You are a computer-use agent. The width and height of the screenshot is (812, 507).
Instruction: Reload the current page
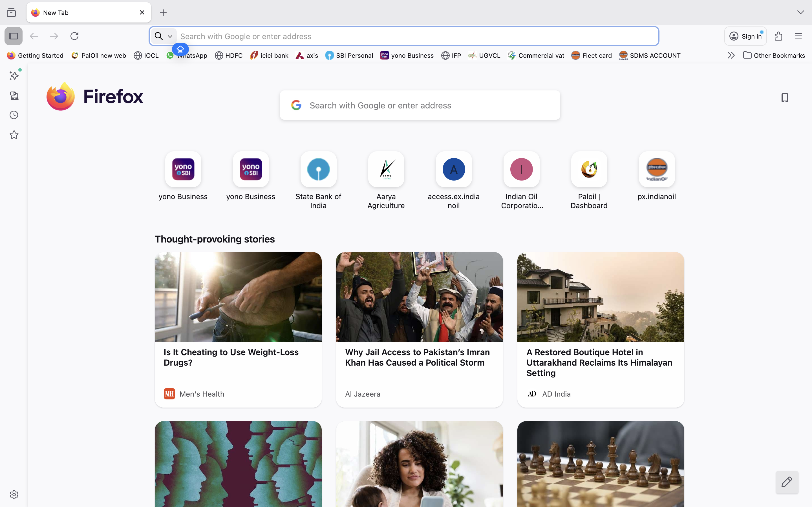pos(74,36)
